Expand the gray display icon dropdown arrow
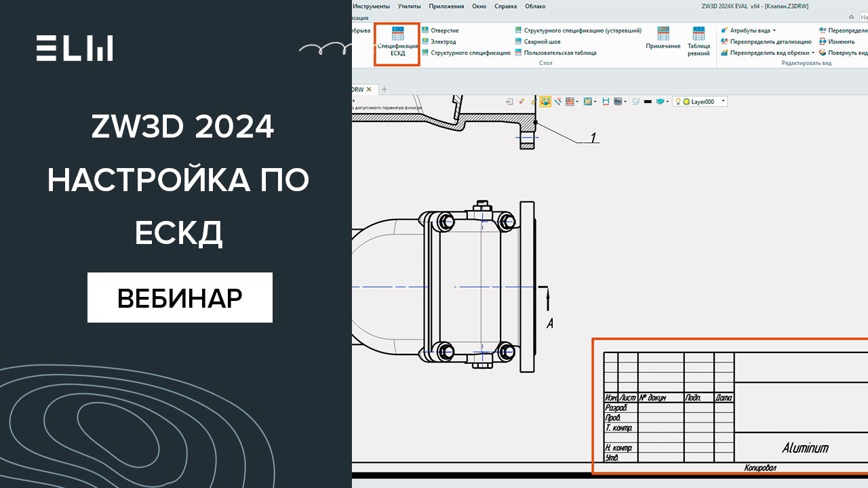868x488 pixels. [x=625, y=102]
